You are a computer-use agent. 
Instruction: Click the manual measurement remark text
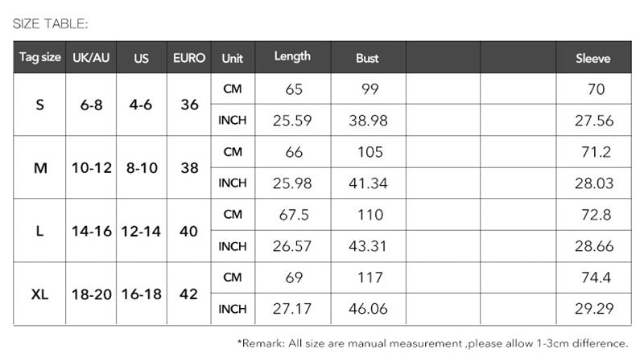[433, 343]
